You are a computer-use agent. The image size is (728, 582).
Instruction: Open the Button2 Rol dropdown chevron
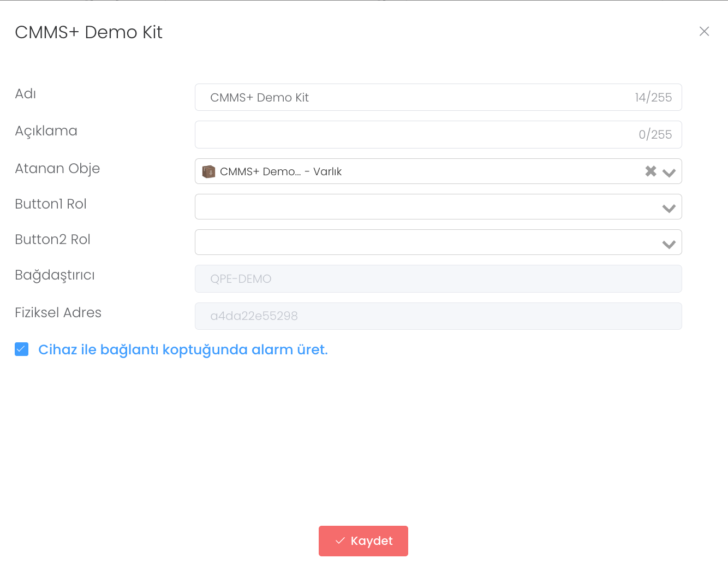pos(669,244)
